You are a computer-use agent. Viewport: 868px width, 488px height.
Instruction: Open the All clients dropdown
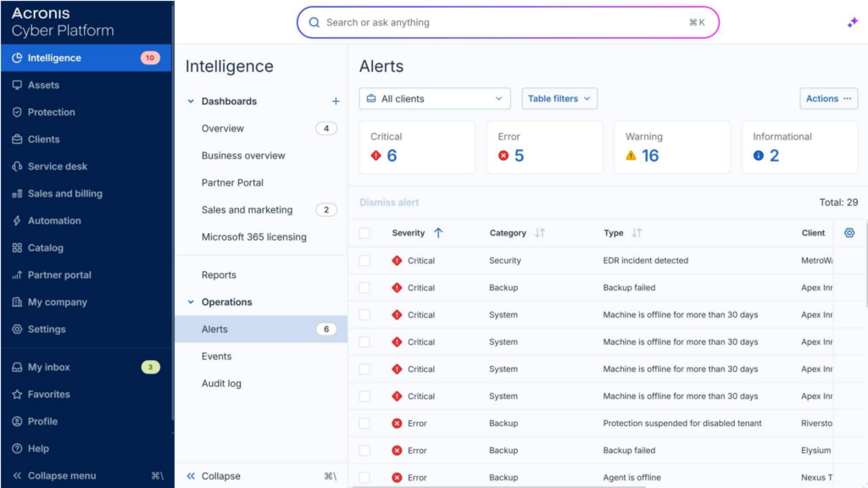[x=435, y=98]
